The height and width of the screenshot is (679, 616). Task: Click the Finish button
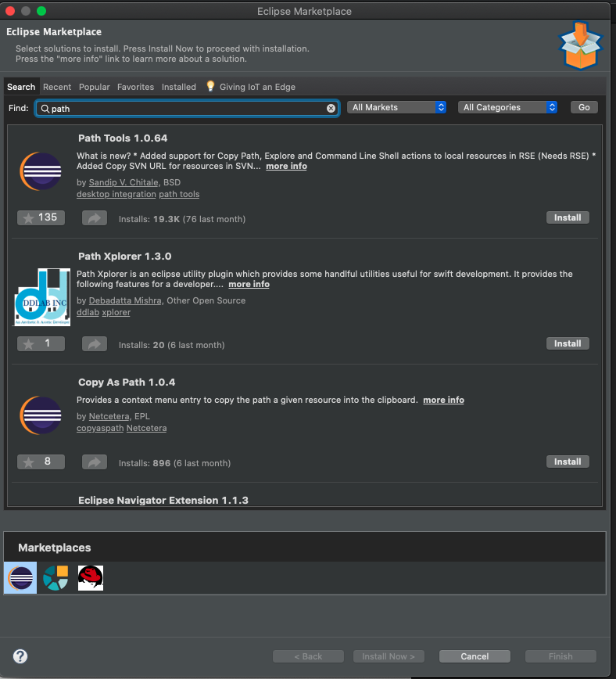tap(560, 656)
